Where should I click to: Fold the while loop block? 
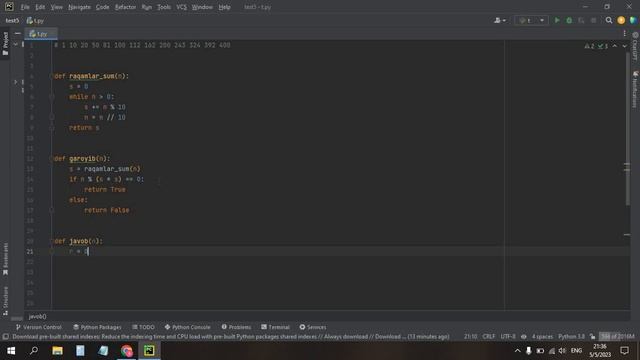pyautogui.click(x=52, y=97)
